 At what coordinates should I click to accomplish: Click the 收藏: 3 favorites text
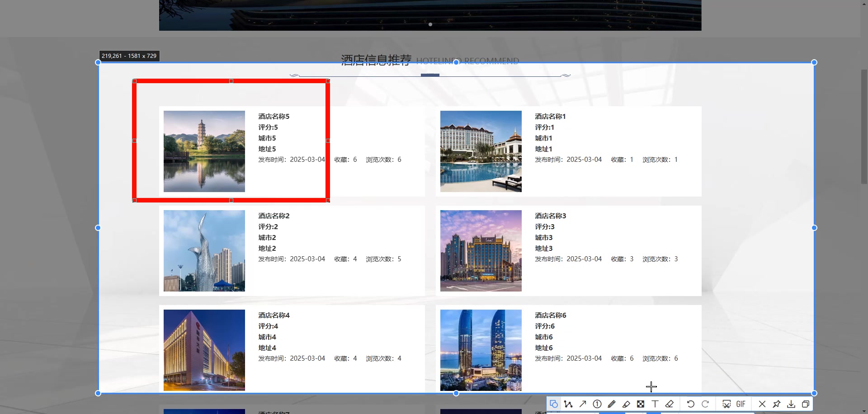pyautogui.click(x=623, y=259)
